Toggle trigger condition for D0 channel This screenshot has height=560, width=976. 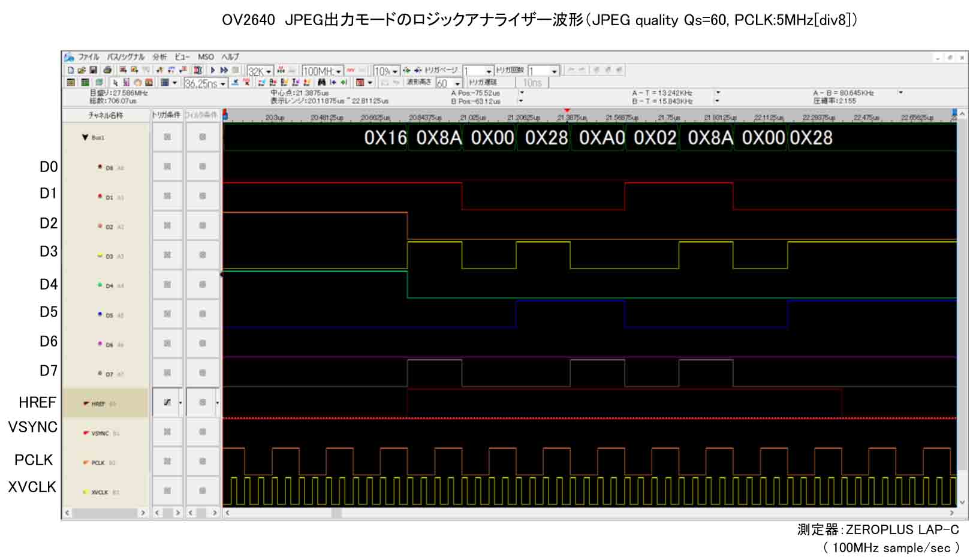coord(167,167)
